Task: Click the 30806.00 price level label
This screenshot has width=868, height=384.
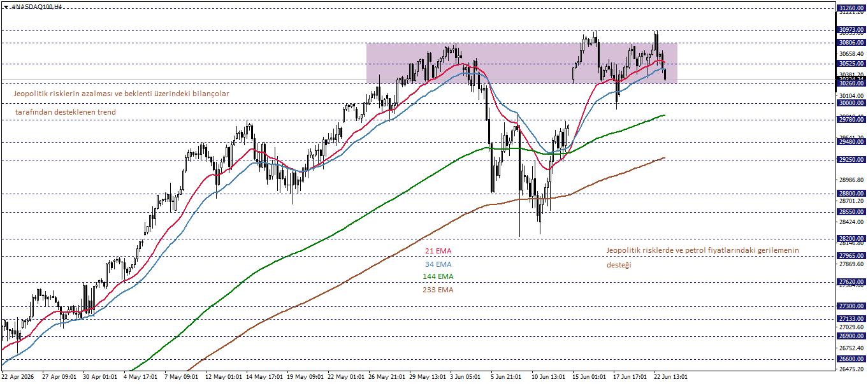Action: coord(851,42)
